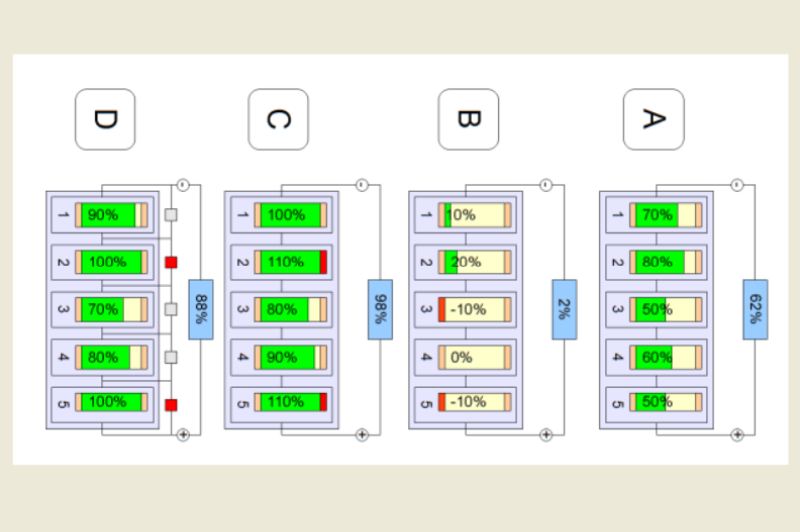Toggle the grey switch beside pack D cell 1

click(x=171, y=215)
